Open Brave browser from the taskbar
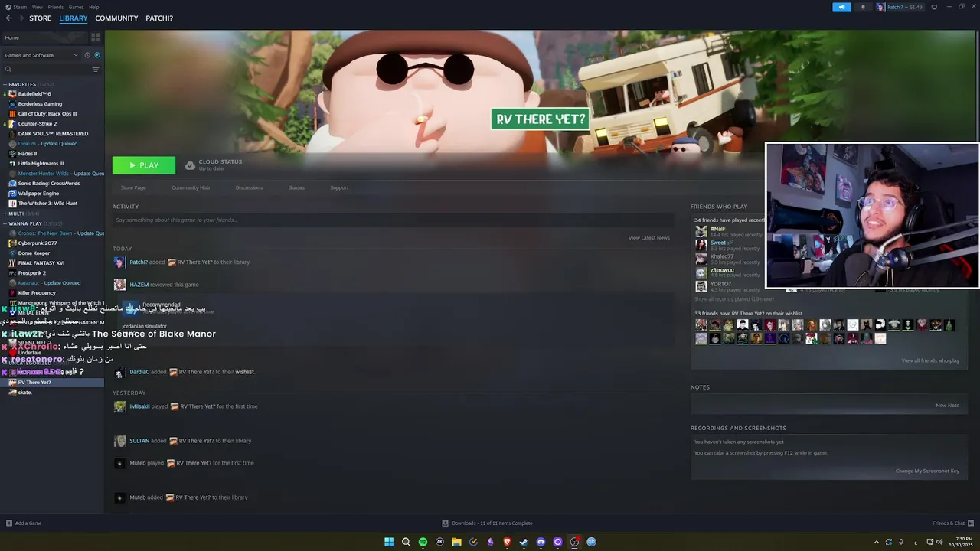Viewport: 980px width, 551px height. (507, 542)
